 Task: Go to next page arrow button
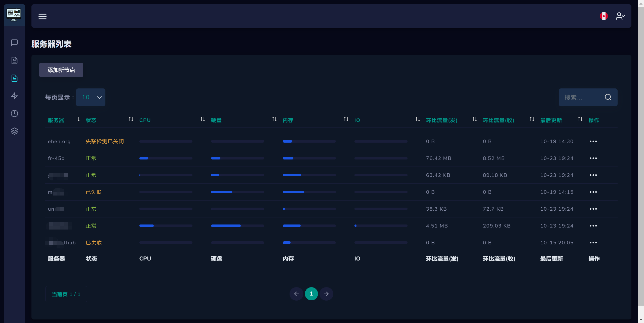pyautogui.click(x=326, y=294)
